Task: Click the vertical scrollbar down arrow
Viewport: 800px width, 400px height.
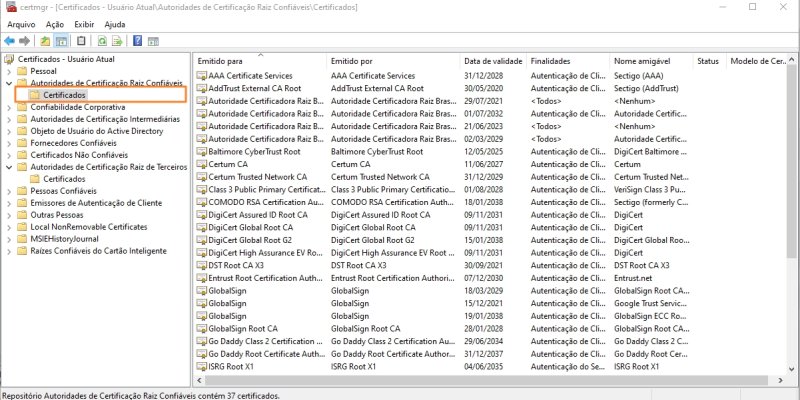Action: click(x=791, y=369)
